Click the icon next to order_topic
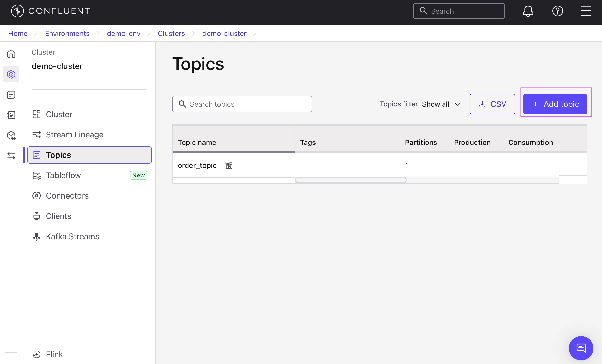This screenshot has height=364, width=602. (x=229, y=165)
